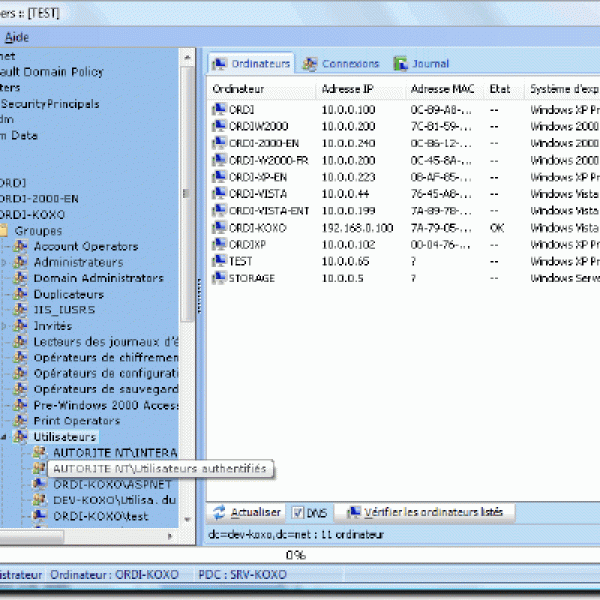The image size is (600, 600).
Task: Select Opérateurs de configuration group
Action: (x=106, y=373)
